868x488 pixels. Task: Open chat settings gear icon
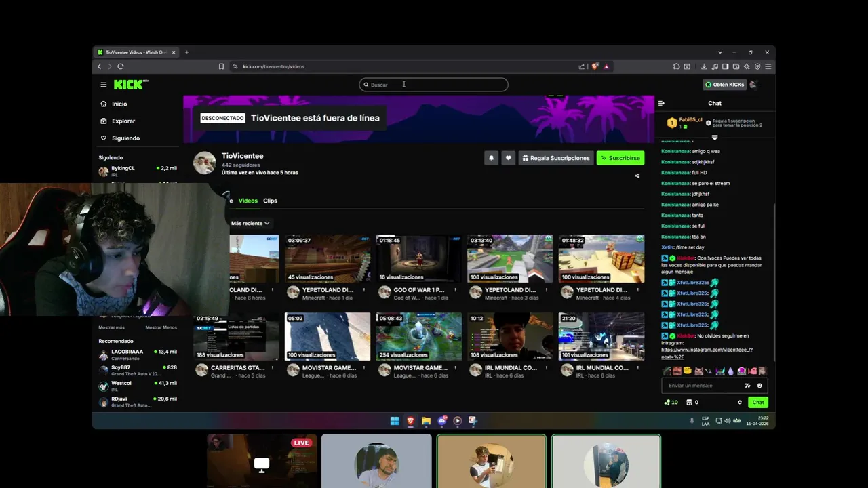[740, 403]
